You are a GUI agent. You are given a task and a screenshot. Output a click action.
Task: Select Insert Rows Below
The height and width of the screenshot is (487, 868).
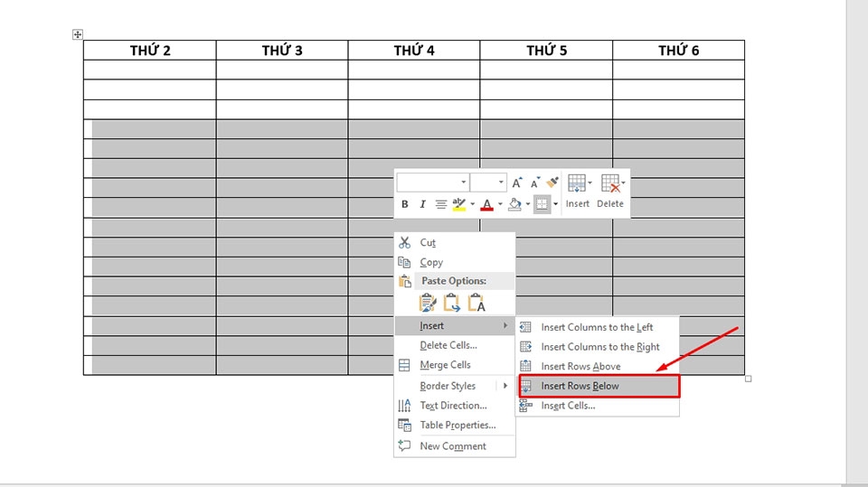[598, 387]
